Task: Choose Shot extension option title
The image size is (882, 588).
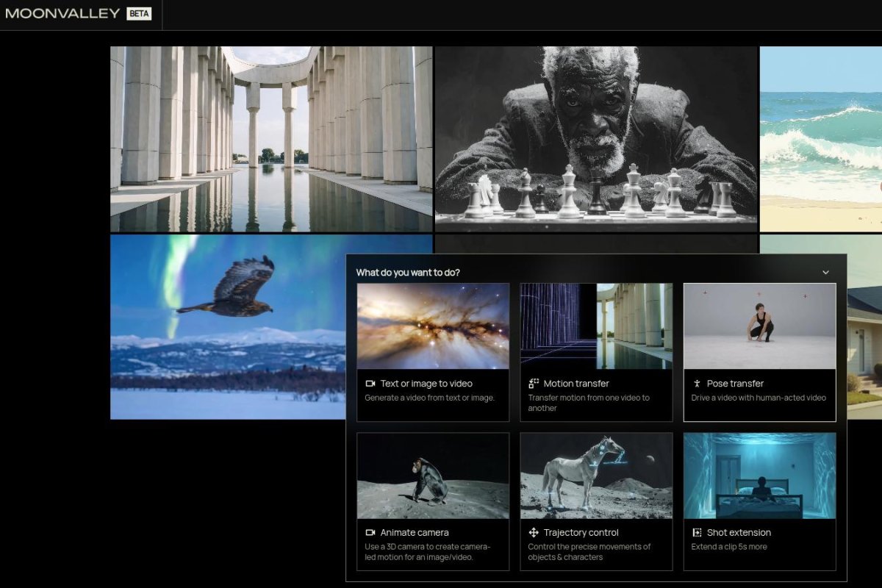Action: 739,533
